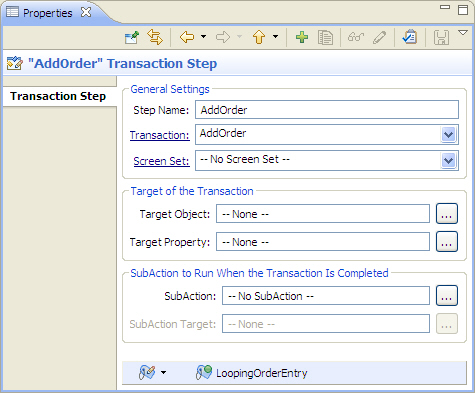This screenshot has width=475, height=393.
Task: Maximize the Properties view
Action: [x=463, y=10]
